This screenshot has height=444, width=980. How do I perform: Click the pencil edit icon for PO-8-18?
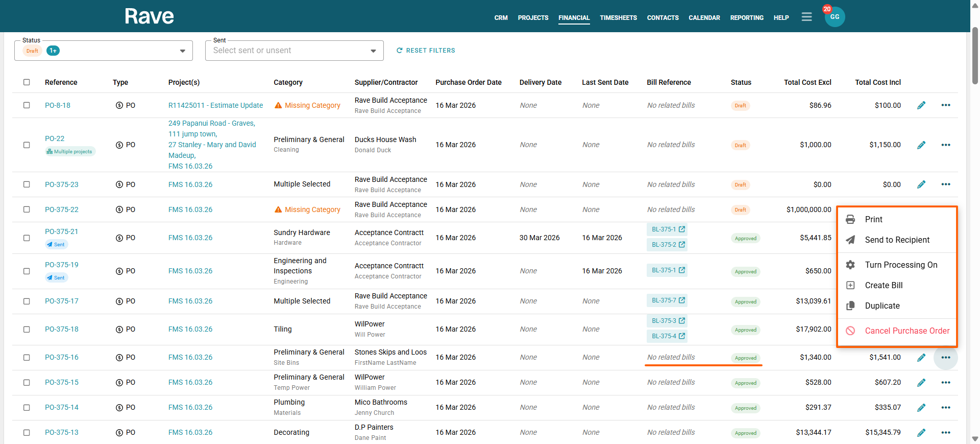coord(921,105)
